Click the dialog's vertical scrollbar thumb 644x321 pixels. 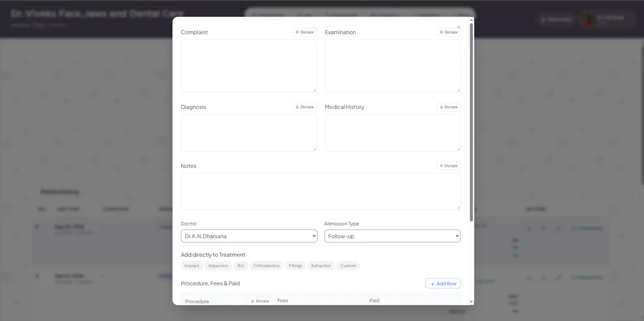tap(471, 122)
